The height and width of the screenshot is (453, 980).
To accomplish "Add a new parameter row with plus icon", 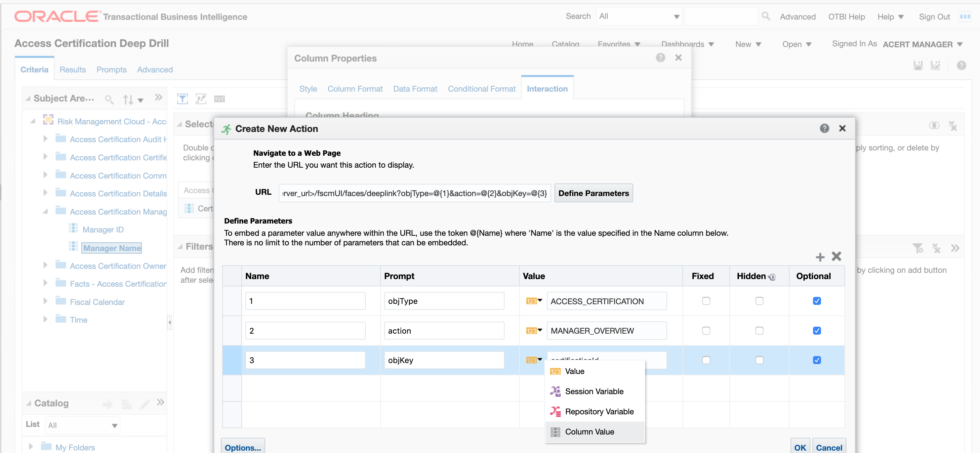I will (x=820, y=258).
